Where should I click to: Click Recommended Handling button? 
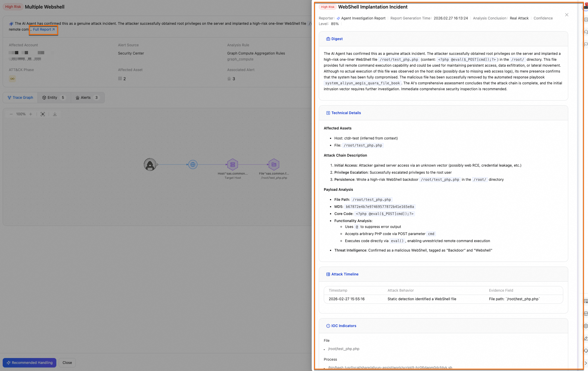point(29,363)
